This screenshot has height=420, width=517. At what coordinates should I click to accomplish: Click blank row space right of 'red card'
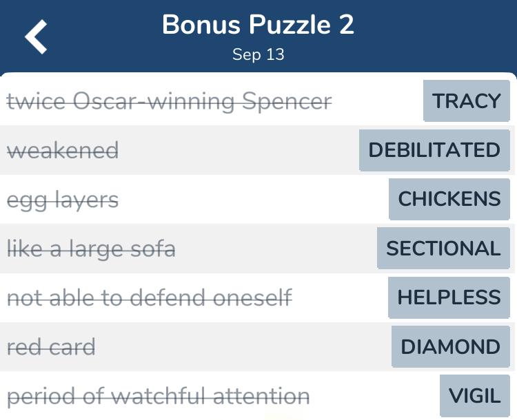click(x=241, y=347)
